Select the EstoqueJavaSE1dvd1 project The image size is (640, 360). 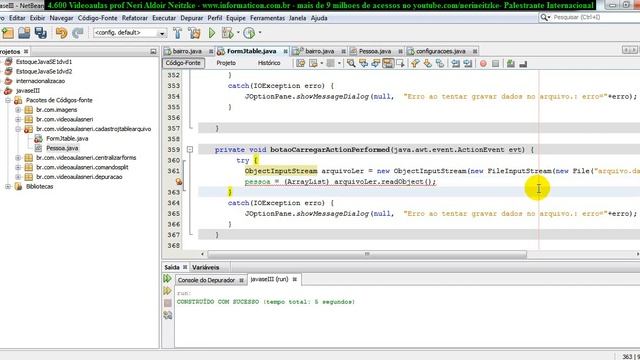pos(44,62)
